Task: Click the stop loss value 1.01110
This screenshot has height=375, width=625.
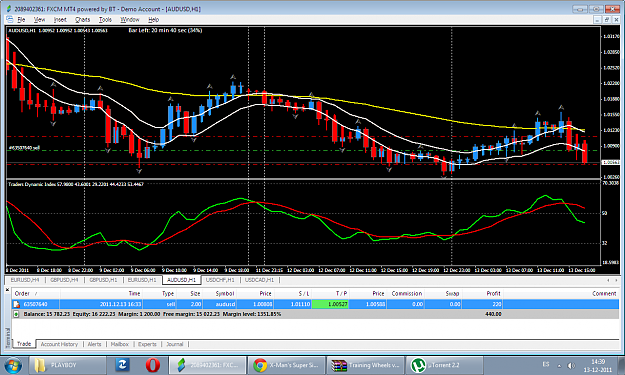Action: tap(301, 304)
